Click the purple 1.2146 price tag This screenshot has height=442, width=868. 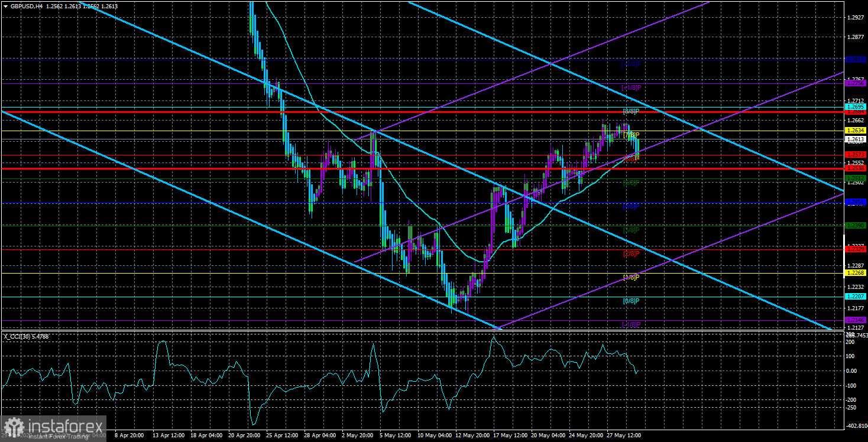click(x=856, y=320)
